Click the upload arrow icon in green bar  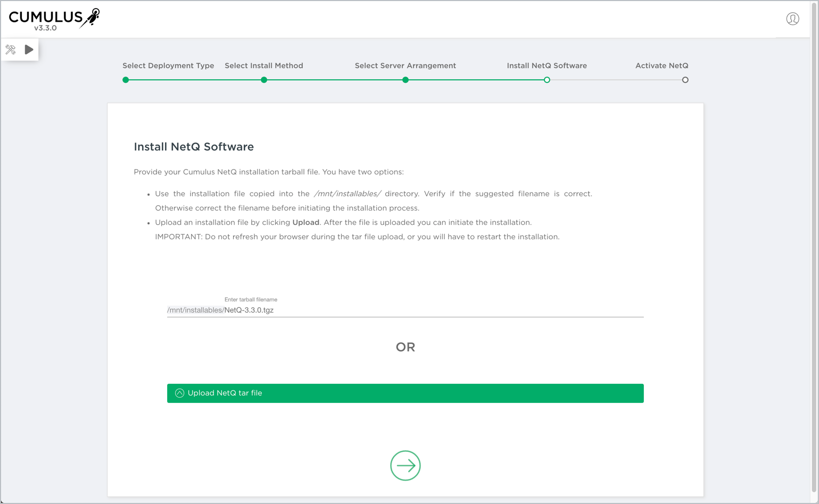[x=180, y=393]
